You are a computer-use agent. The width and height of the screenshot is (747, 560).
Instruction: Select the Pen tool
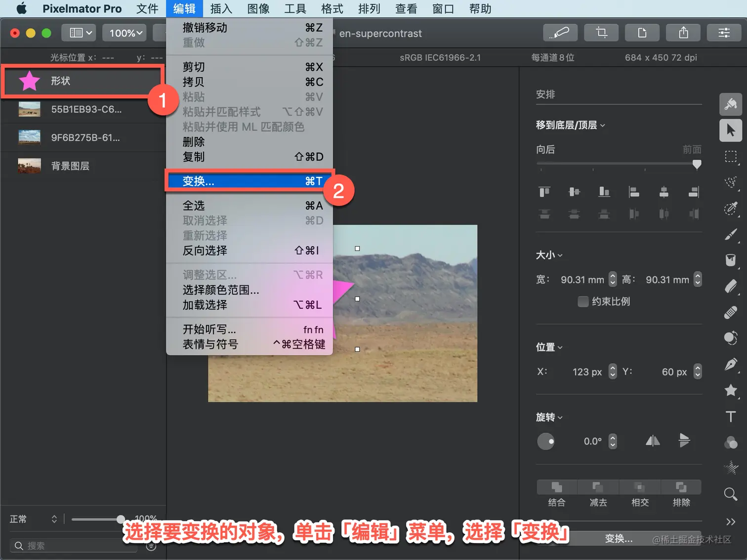[x=731, y=364]
